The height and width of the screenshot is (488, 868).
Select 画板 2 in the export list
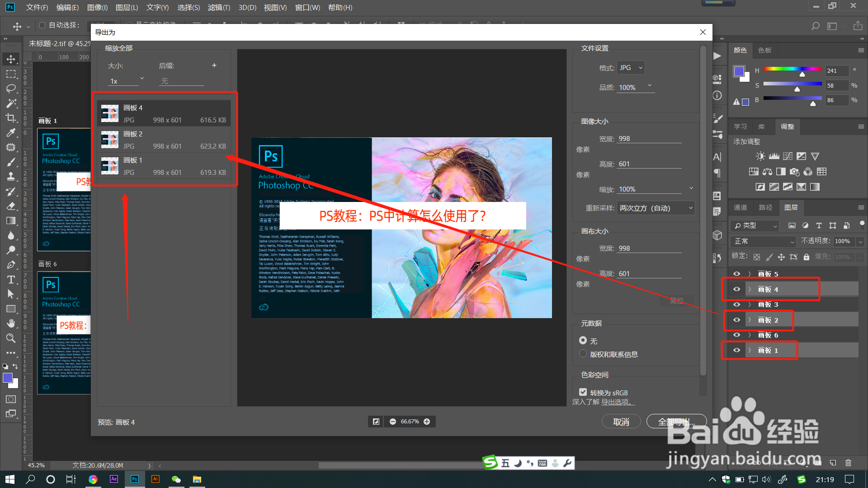[x=164, y=140]
